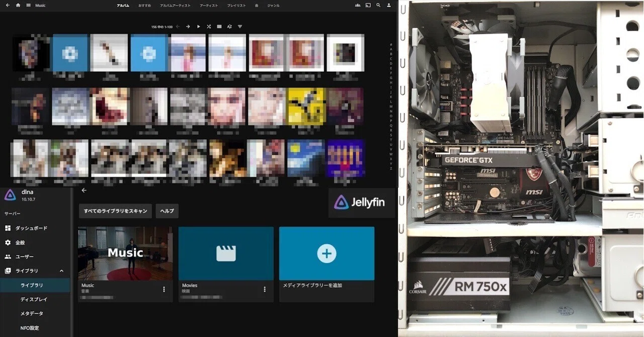The image size is (644, 337).
Task: Switch to the 曲 tab
Action: (x=257, y=5)
